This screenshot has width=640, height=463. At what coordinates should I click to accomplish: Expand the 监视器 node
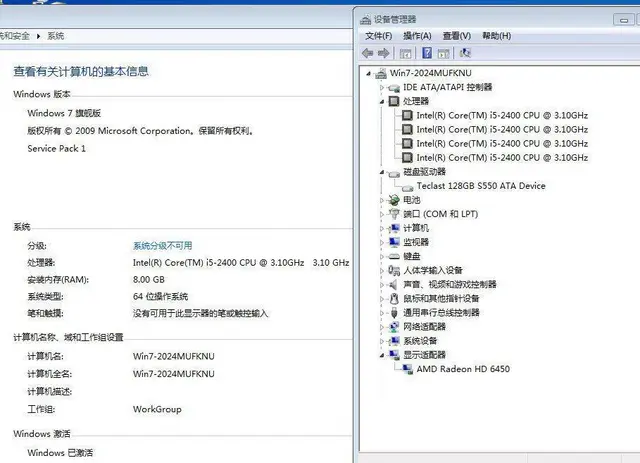pyautogui.click(x=382, y=242)
